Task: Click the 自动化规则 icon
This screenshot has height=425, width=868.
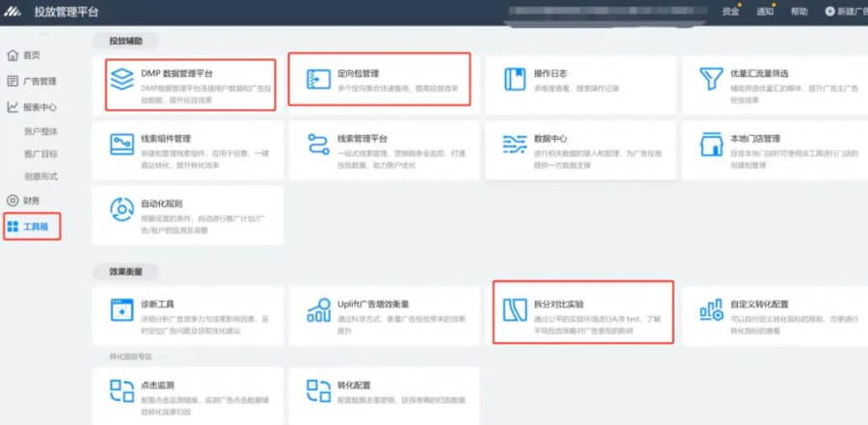Action: [122, 210]
